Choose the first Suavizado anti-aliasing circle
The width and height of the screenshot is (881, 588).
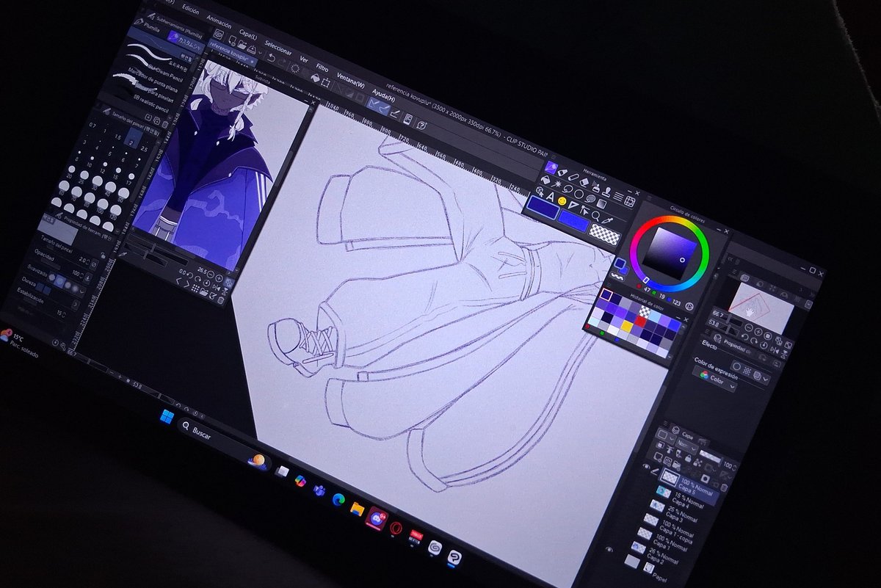[52, 277]
